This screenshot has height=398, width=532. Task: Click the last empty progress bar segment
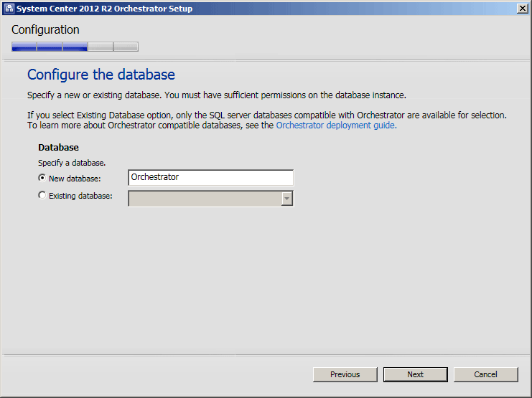point(126,47)
